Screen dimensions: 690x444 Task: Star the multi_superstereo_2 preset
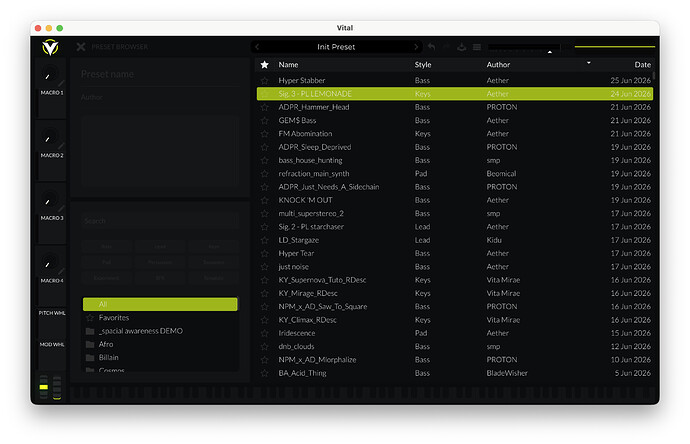click(264, 213)
